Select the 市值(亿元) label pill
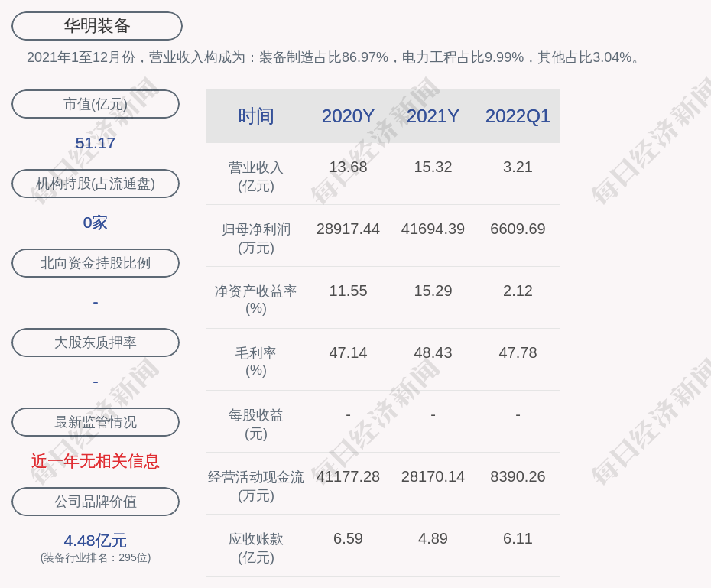The height and width of the screenshot is (588, 711). [x=96, y=104]
